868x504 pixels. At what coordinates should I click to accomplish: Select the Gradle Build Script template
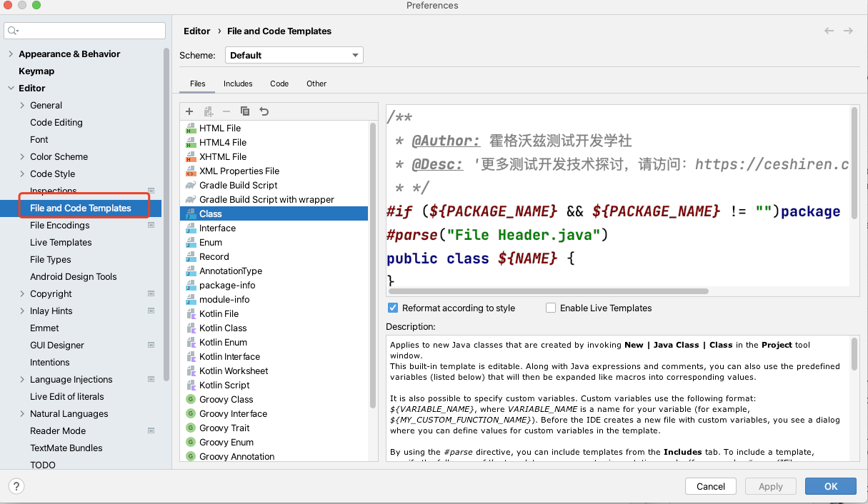pos(238,185)
